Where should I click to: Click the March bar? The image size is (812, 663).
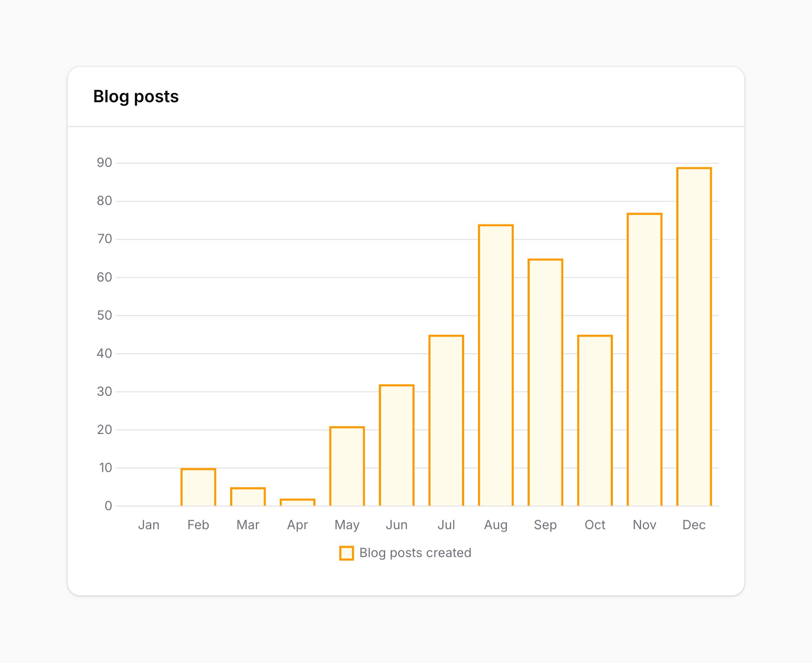tap(248, 497)
